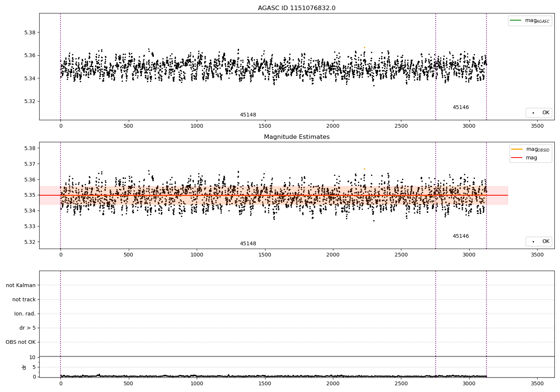This screenshot has height=392, width=560.
Task: Click the 5.38 y-tick in top plot
Action: pos(30,33)
